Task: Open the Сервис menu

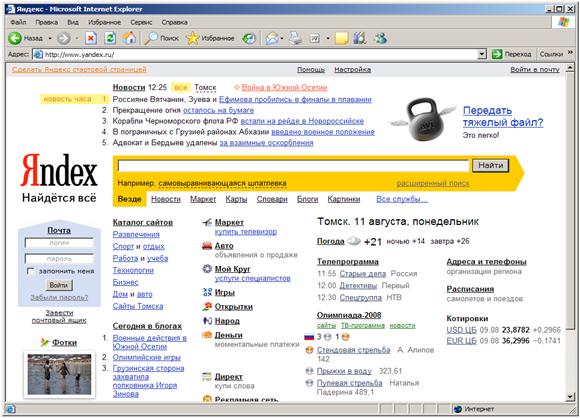Action: tap(141, 22)
